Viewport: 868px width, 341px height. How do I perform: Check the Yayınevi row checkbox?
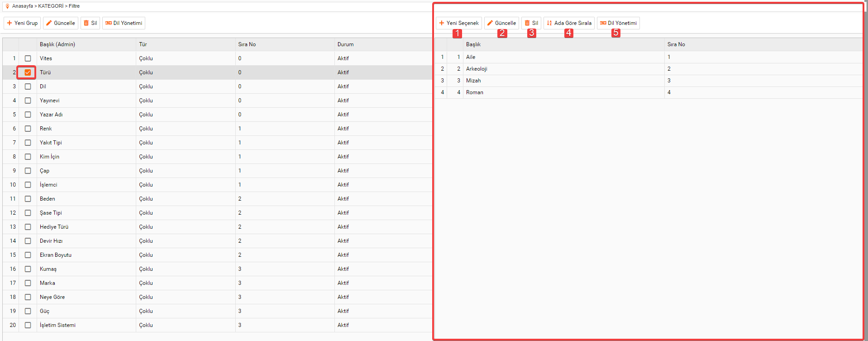tap(28, 101)
